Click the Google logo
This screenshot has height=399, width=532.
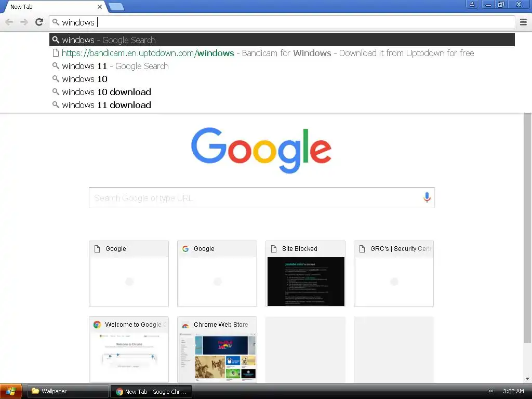point(261,150)
